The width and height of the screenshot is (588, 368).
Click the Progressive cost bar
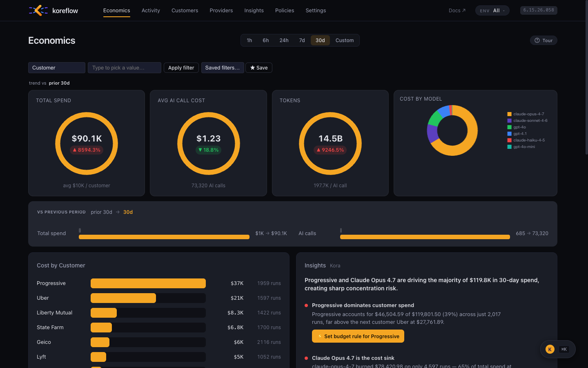click(x=148, y=283)
